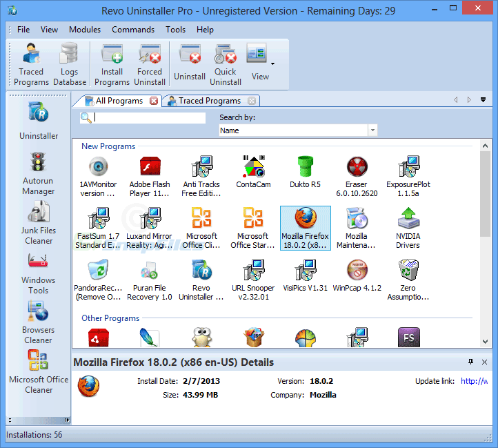Select Luxand Mirror Reality program

click(x=150, y=228)
